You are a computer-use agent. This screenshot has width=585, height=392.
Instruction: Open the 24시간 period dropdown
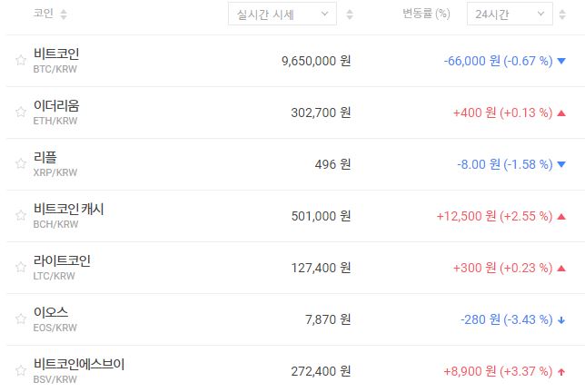(509, 15)
